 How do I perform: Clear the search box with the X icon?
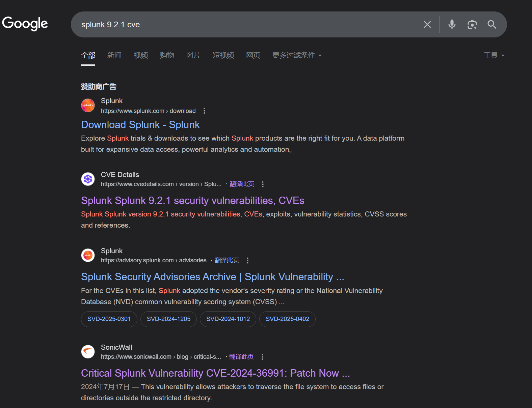click(427, 25)
